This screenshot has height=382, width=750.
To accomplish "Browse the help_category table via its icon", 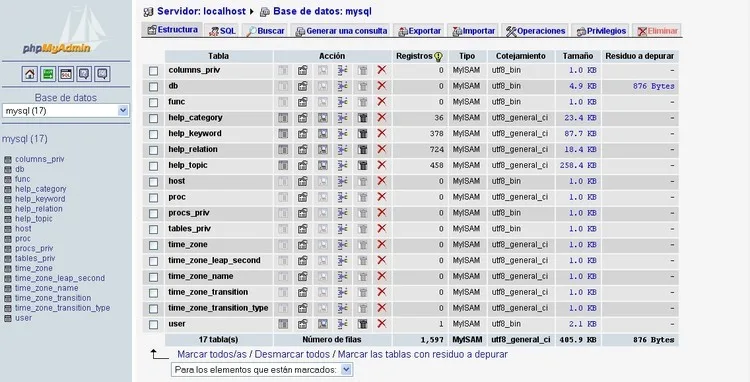I will tap(283, 118).
